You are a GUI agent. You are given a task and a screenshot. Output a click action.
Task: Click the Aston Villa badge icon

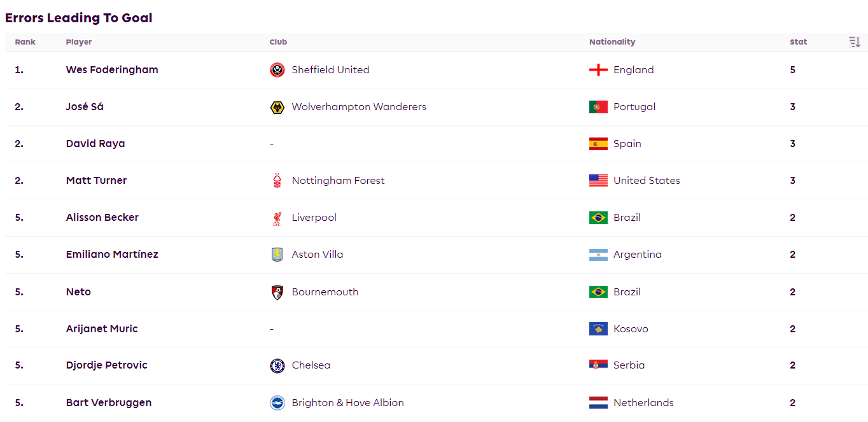pyautogui.click(x=277, y=255)
